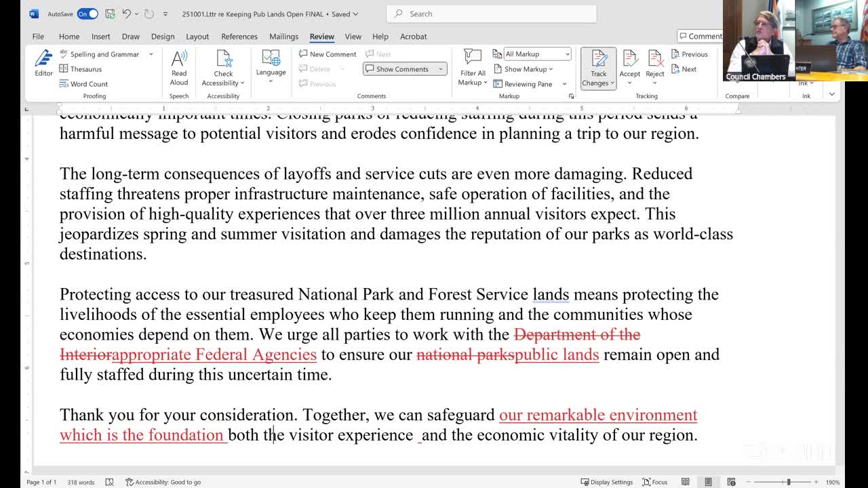Insert a New Comment
This screenshot has height=488, width=868.
[328, 54]
